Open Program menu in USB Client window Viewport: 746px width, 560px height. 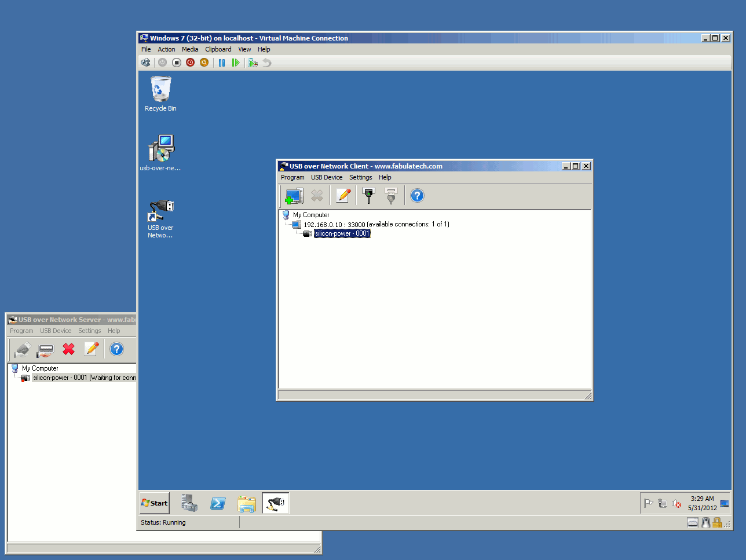(292, 177)
